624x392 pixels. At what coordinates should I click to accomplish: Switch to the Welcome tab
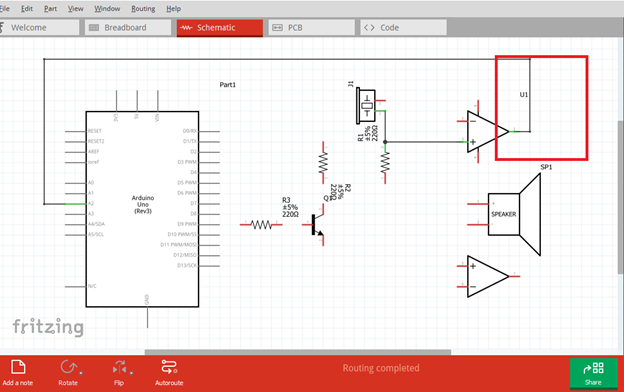pyautogui.click(x=39, y=27)
